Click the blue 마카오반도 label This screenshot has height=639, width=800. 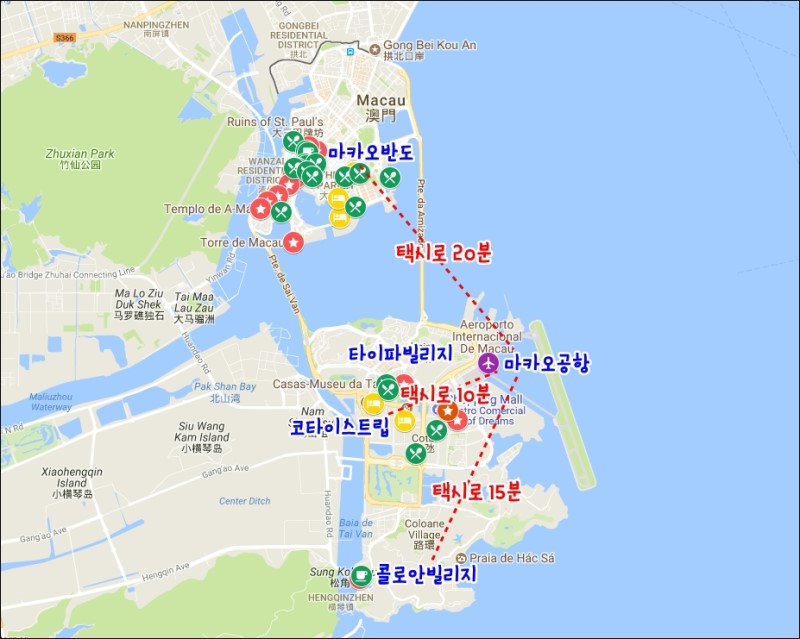[370, 152]
